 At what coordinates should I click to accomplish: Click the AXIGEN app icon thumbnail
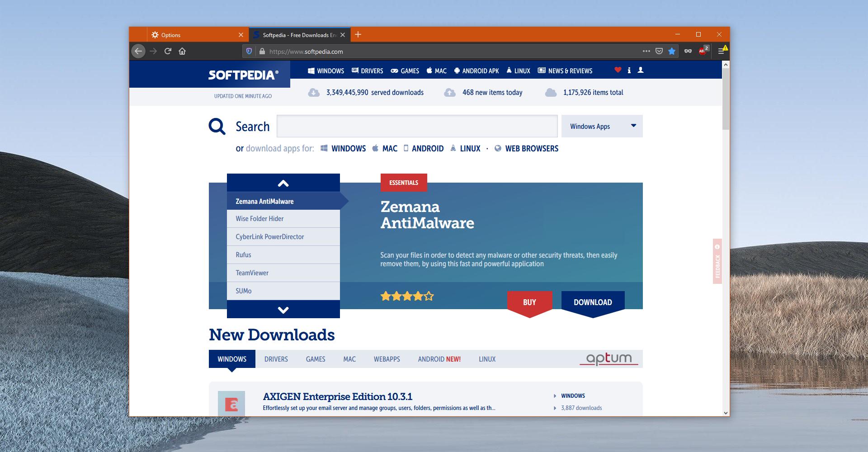tap(231, 403)
